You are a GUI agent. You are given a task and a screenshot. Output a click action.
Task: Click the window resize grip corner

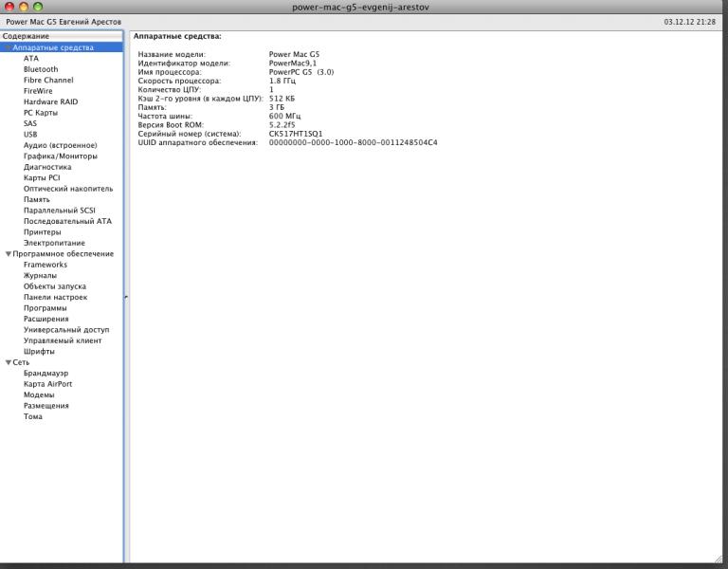(x=719, y=560)
